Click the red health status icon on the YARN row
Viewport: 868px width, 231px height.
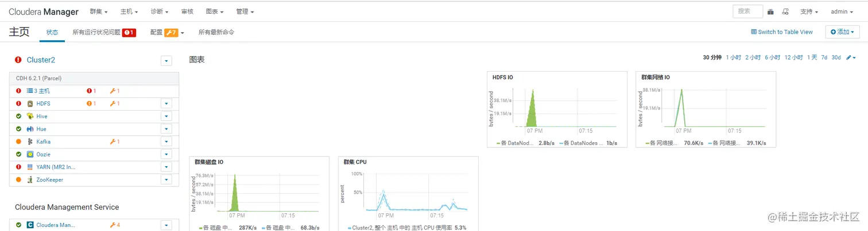point(18,167)
